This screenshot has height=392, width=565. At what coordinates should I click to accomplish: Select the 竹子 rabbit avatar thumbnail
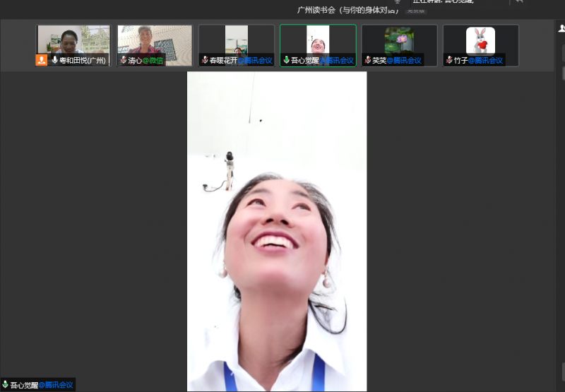point(480,40)
